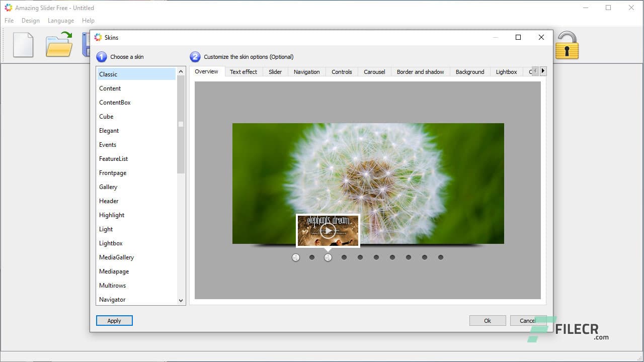Play the Elephants Dream video thumbnail
Viewport: 644px width, 362px height.
[328, 231]
